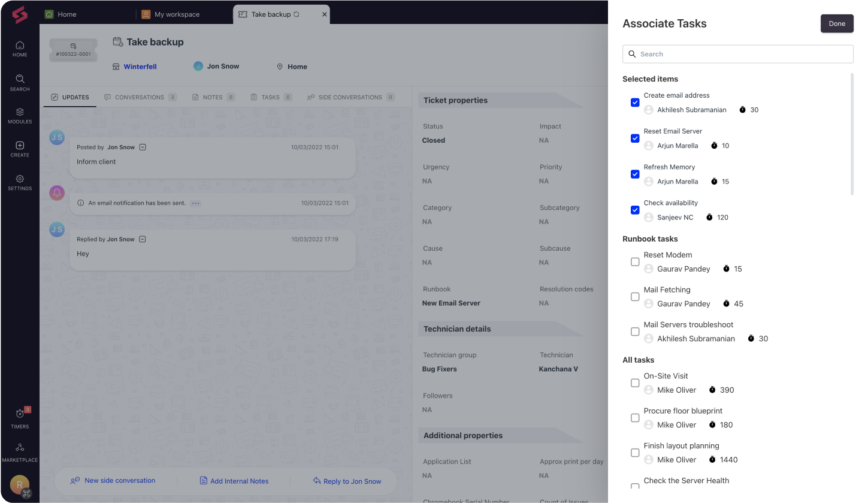868x503 pixels.
Task: Click the Home icon in the left sidebar
Action: (x=19, y=50)
